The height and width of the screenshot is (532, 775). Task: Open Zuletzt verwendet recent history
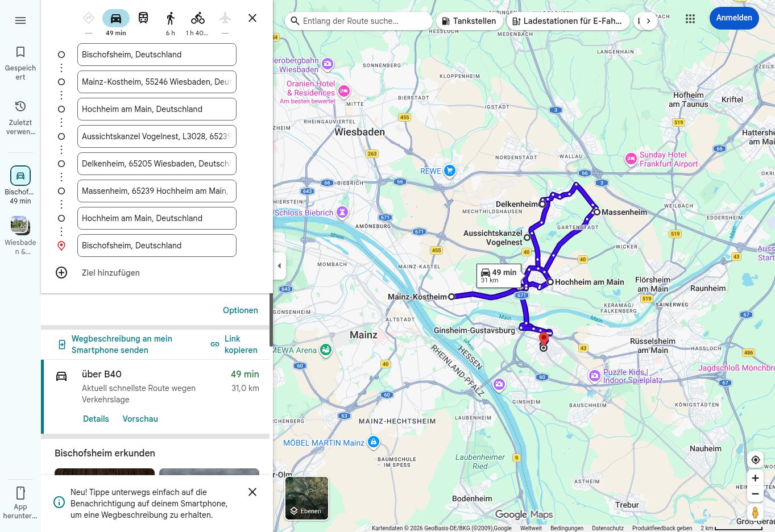(x=20, y=118)
